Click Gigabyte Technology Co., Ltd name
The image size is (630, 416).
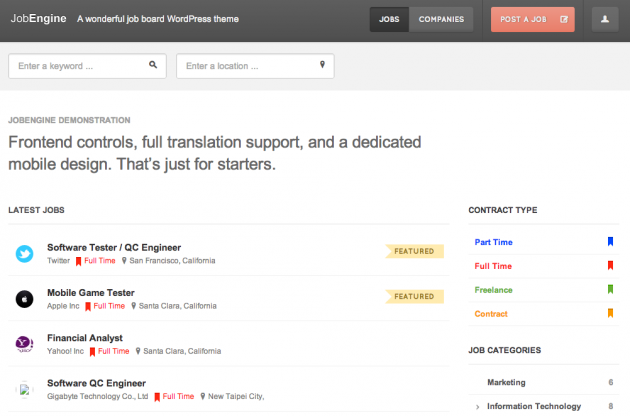[x=98, y=396]
